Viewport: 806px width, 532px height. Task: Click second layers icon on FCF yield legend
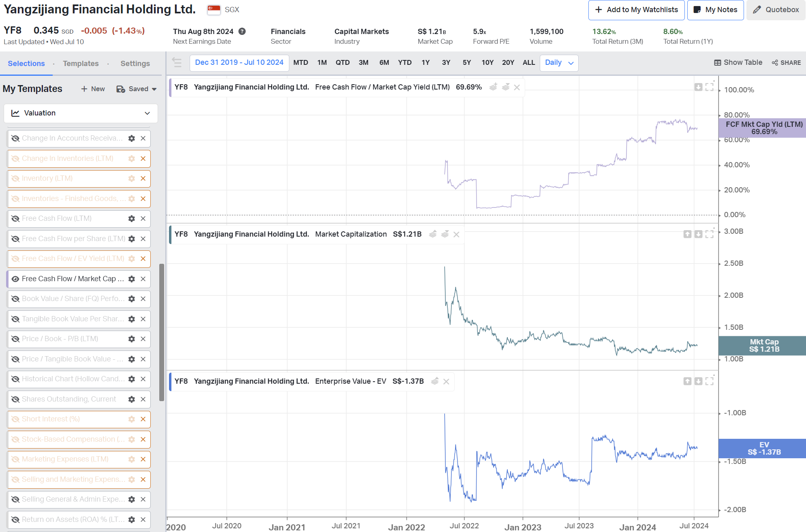[x=505, y=87]
